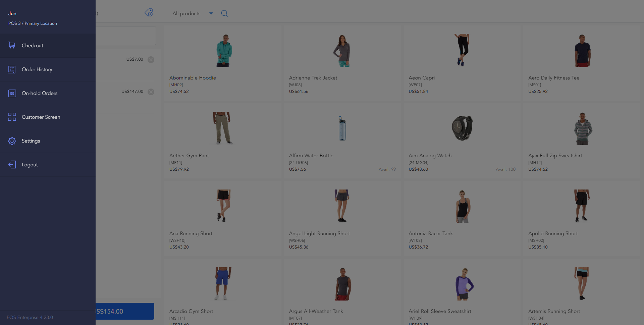Click the user name 'Jun' in sidebar

[x=12, y=13]
